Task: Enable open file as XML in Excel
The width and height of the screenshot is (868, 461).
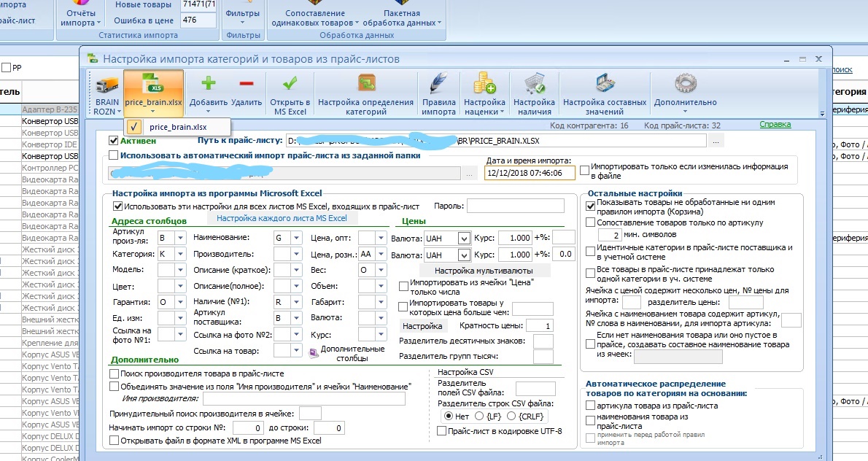Action: (114, 441)
